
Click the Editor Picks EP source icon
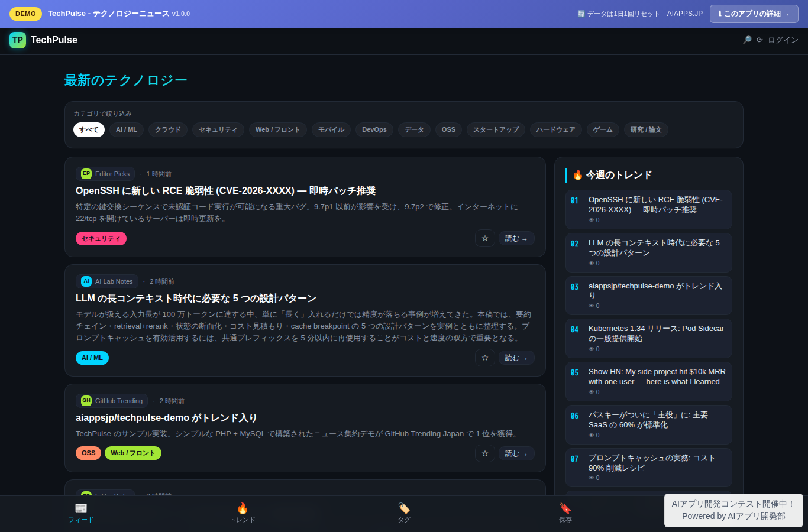click(86, 174)
